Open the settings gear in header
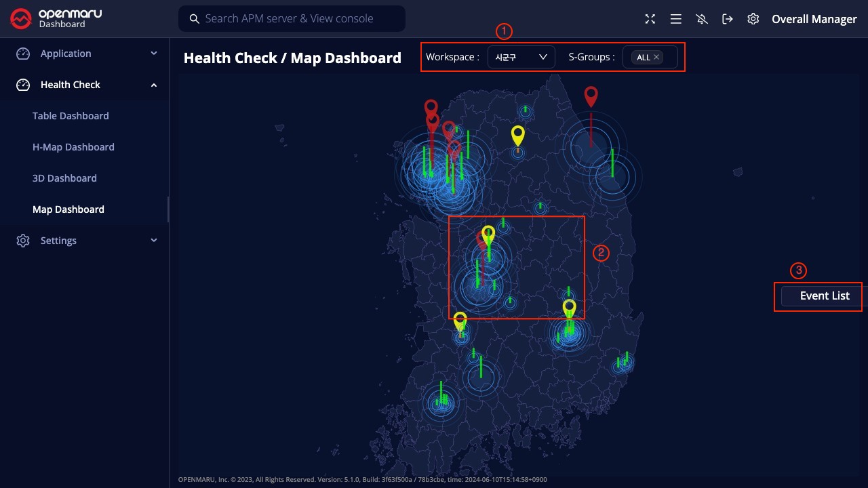 click(753, 19)
